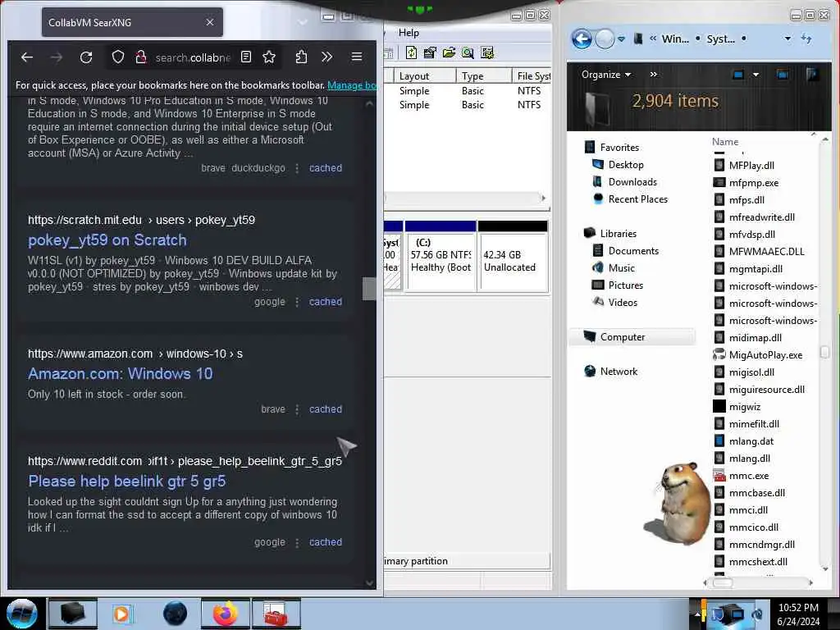
Task: Open Explorer help icon
Action: coord(812,75)
